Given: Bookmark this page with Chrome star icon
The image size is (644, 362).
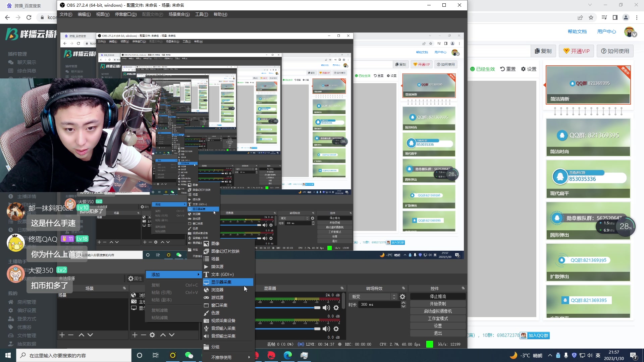Looking at the screenshot, I should coord(591,17).
